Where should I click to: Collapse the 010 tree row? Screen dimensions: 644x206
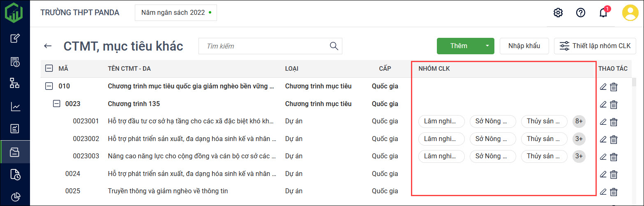click(x=49, y=86)
